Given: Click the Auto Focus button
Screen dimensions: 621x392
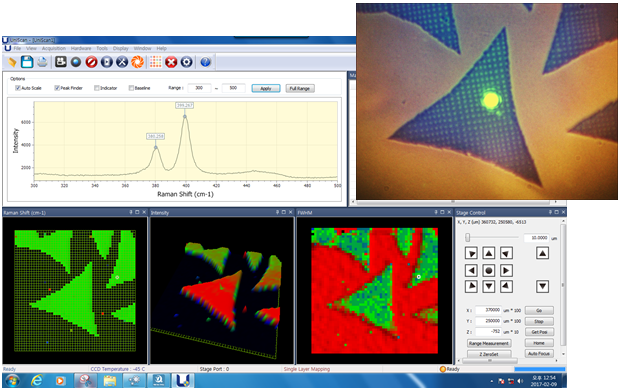Looking at the screenshot, I should click(539, 354).
